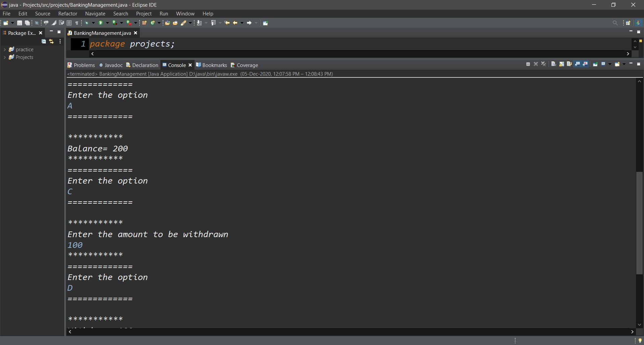Expand the practice project tree
The image size is (644, 345).
coord(4,49)
